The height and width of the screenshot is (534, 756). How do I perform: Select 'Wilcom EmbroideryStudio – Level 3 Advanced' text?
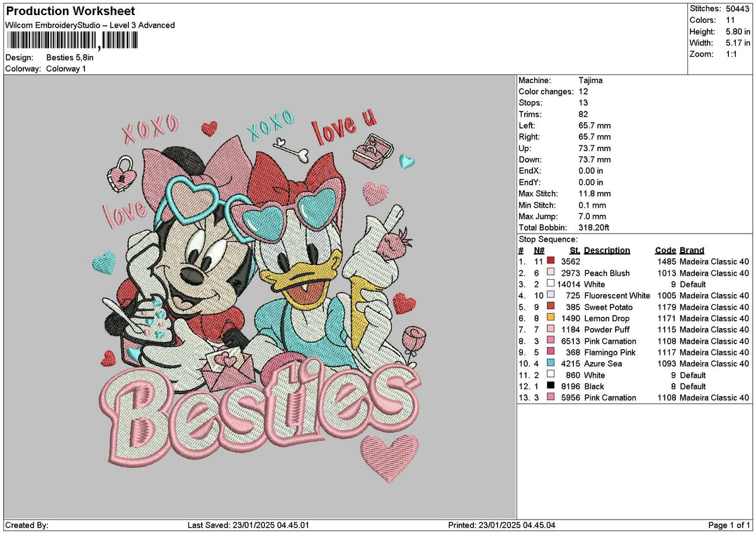[90, 25]
